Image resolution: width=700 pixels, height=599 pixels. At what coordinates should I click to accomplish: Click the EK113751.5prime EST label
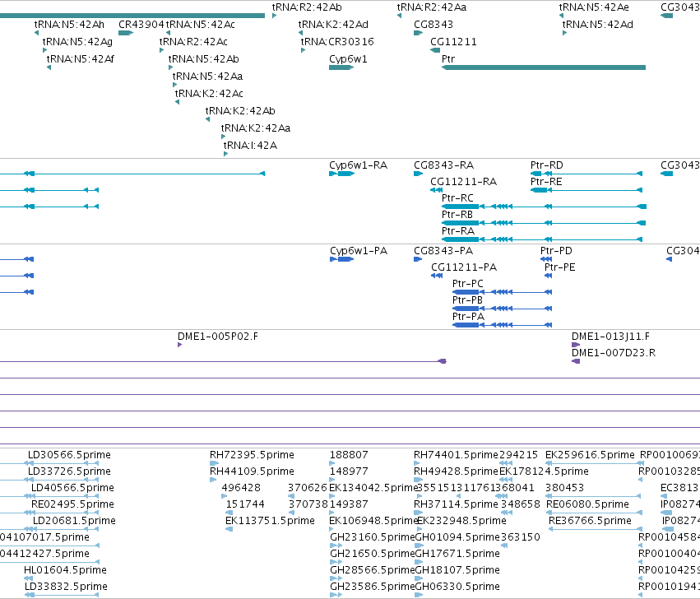270,521
